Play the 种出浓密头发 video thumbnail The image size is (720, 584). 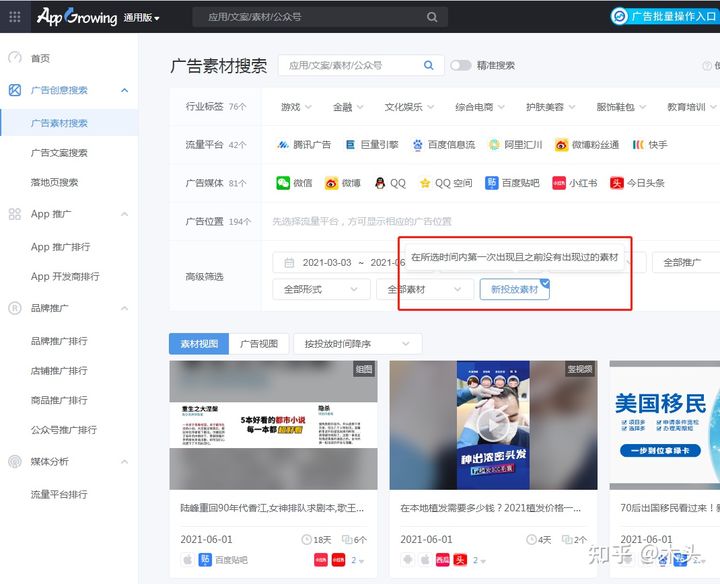(x=493, y=425)
